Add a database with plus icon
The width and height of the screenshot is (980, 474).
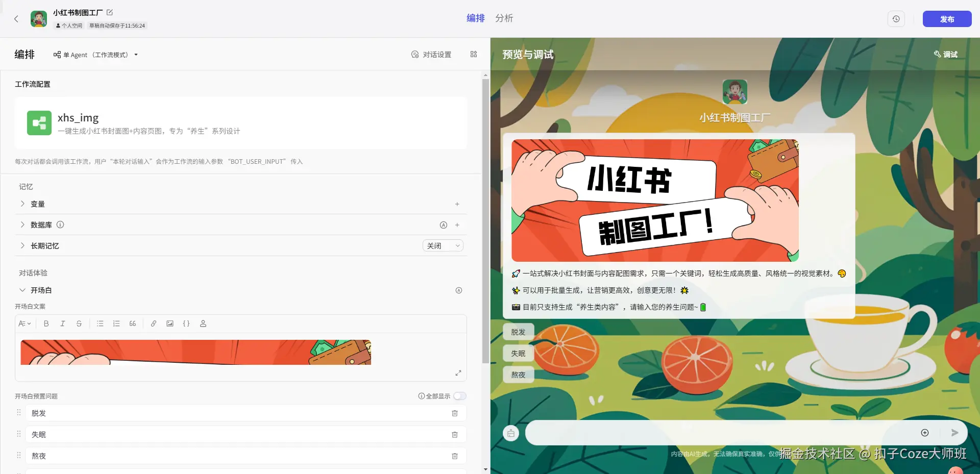click(457, 225)
